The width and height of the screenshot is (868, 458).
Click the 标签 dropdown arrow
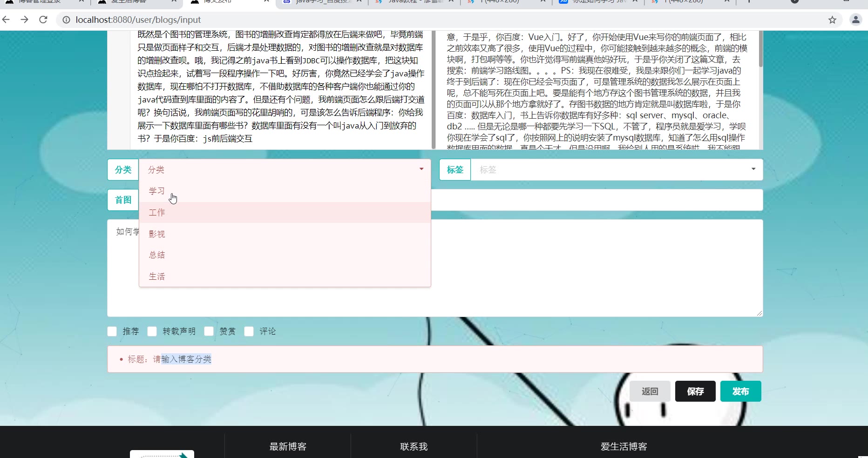pos(753,169)
